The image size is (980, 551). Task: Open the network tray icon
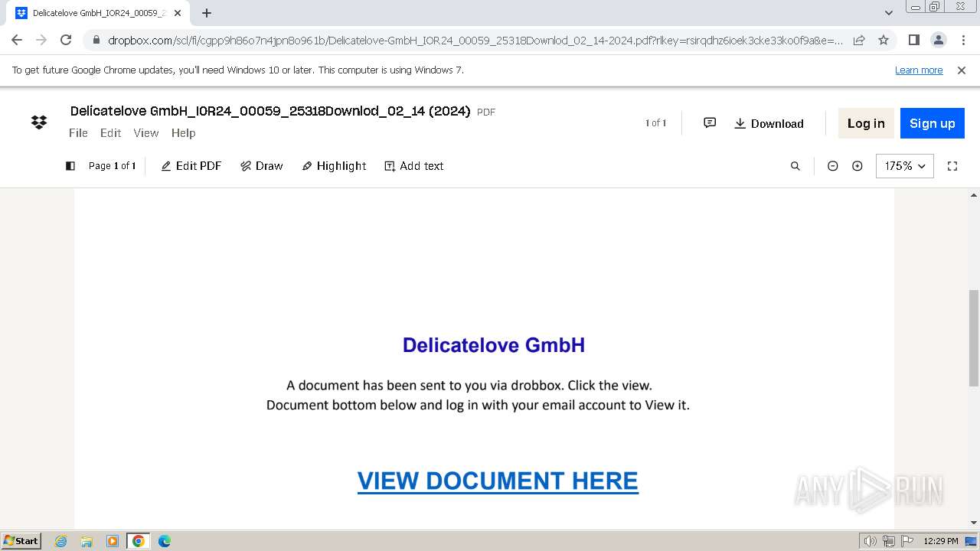tap(889, 541)
